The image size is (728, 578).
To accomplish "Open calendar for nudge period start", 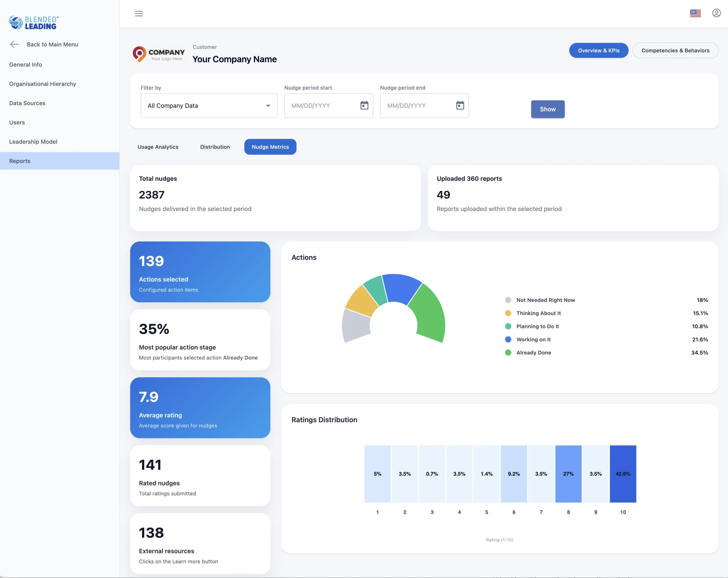I will click(x=364, y=106).
